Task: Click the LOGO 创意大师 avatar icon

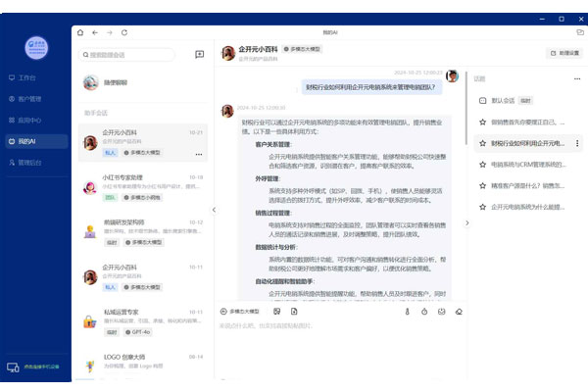Action: click(90, 366)
